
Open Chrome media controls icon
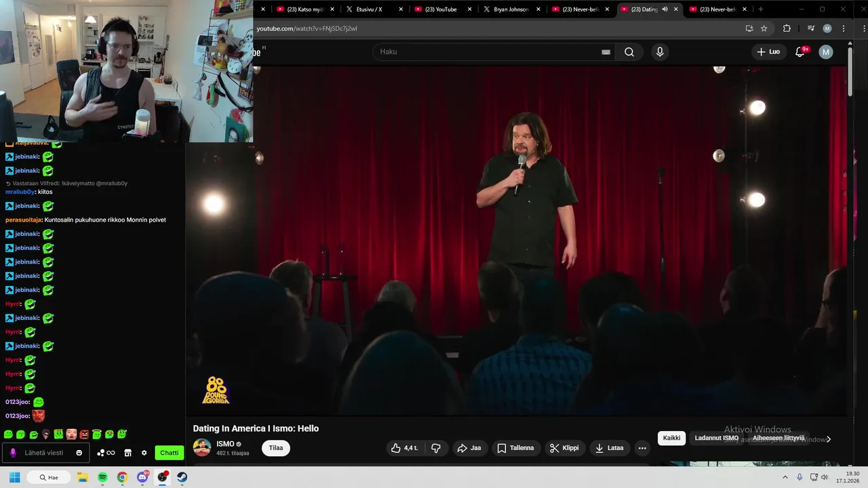810,28
